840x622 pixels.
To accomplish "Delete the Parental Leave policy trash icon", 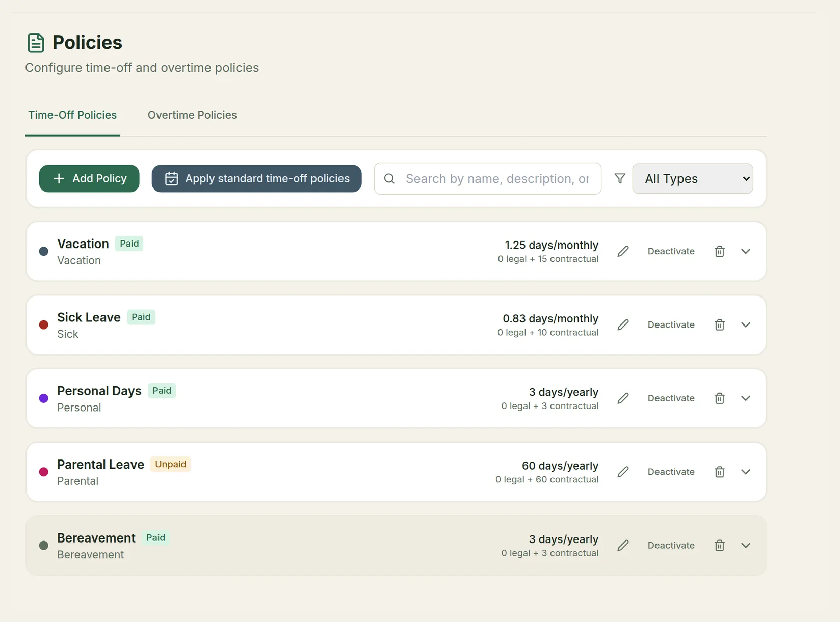I will click(x=719, y=472).
